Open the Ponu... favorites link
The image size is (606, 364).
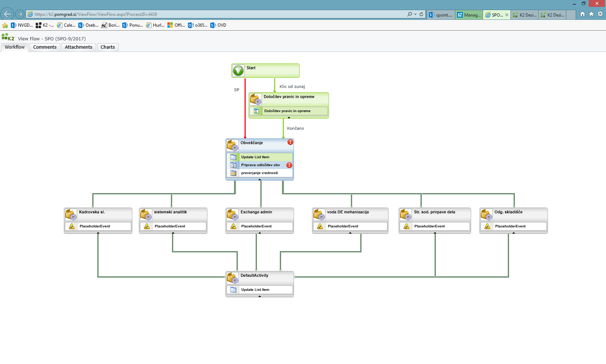(132, 25)
